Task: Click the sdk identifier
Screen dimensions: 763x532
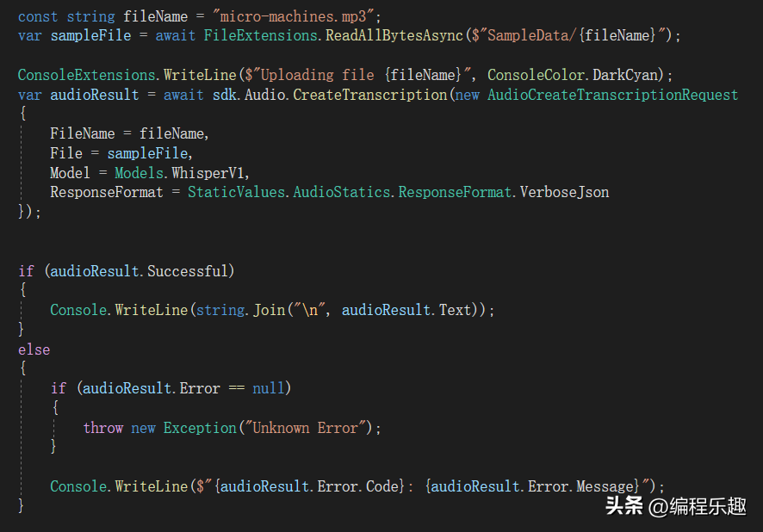Action: tap(224, 95)
